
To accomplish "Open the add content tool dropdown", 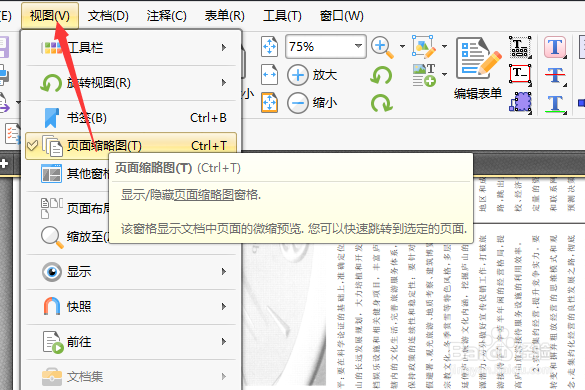I will pyautogui.click(x=444, y=74).
